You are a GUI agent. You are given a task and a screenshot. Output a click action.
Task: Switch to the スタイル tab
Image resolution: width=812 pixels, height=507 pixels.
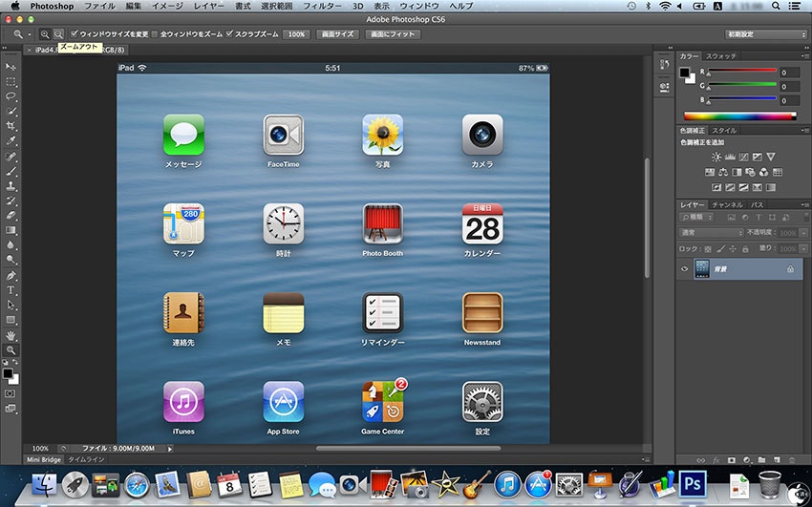[x=724, y=131]
